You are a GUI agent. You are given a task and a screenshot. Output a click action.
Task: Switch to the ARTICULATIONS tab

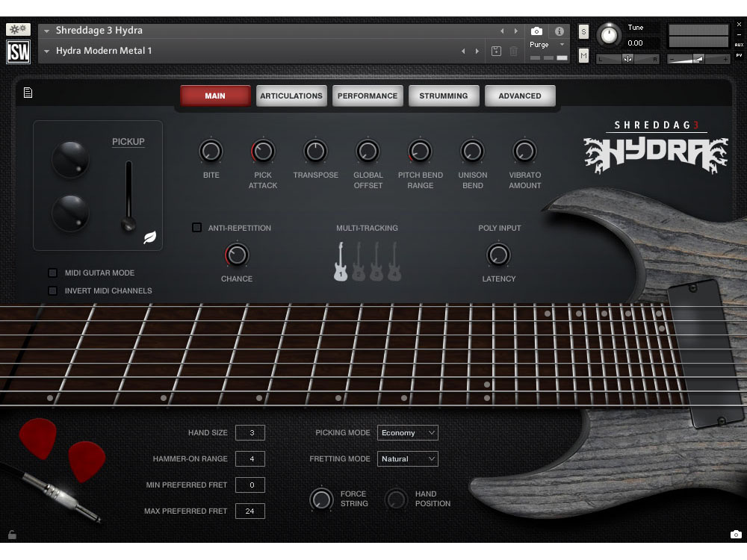[x=291, y=96]
